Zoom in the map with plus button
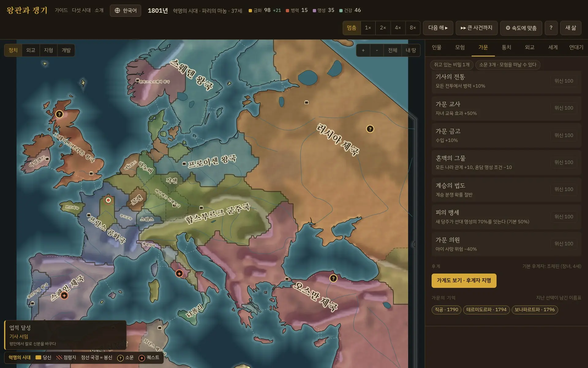 363,50
